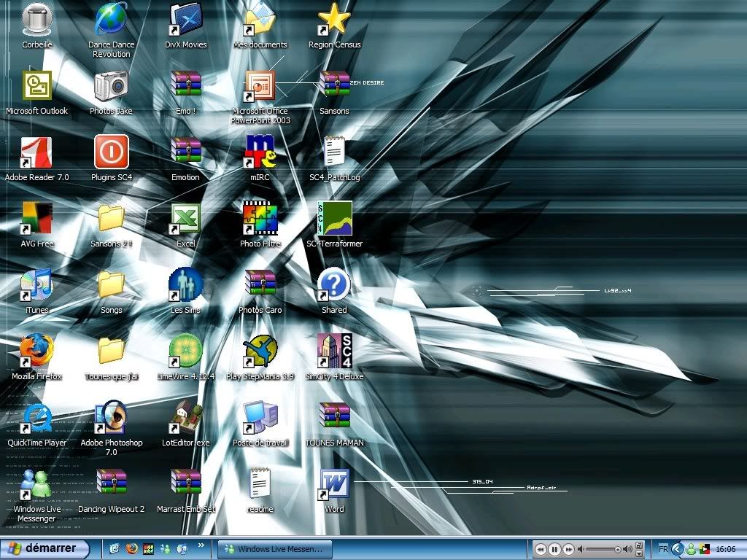Screen dimensions: 747x560
Task: Switch to Windows Live Messenger taskbar button
Action: 275,549
